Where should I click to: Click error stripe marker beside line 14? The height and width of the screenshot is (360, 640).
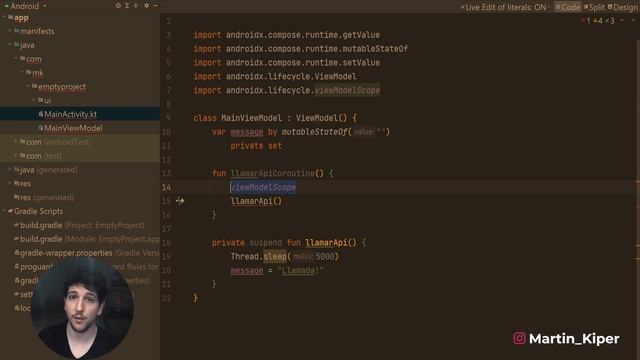click(x=637, y=181)
